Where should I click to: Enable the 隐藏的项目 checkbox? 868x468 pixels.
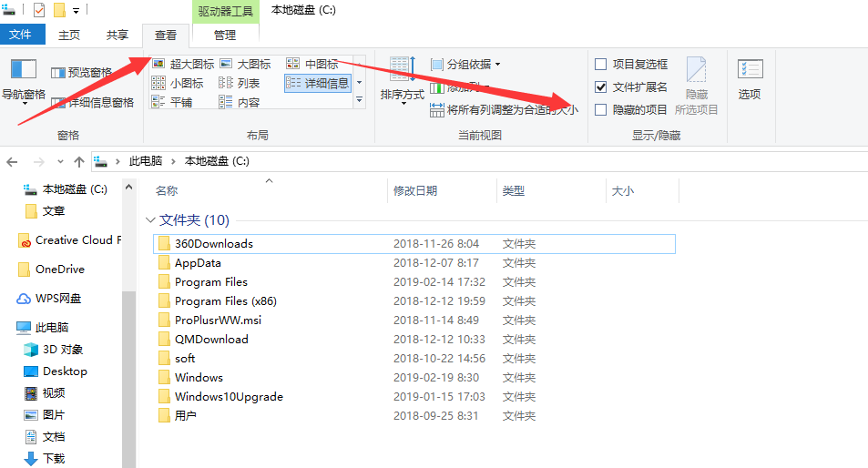[600, 109]
